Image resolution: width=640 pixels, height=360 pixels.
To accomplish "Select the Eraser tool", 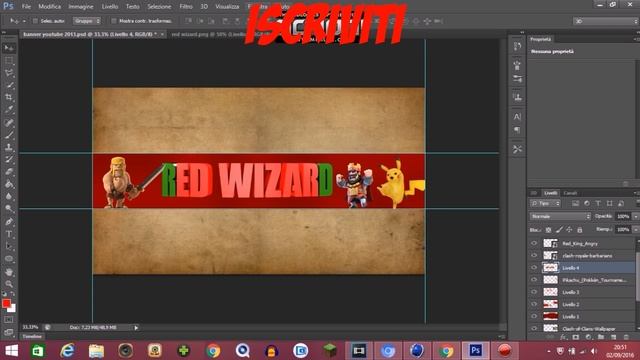I will 9,172.
